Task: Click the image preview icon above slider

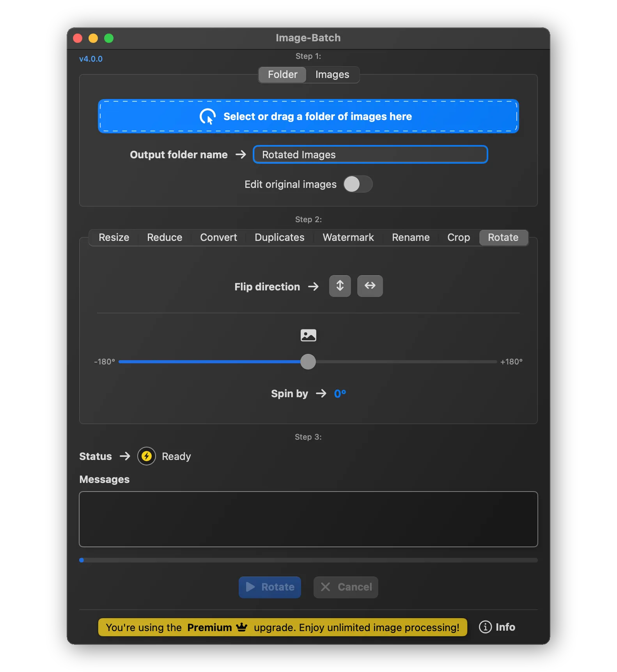Action: click(x=308, y=335)
